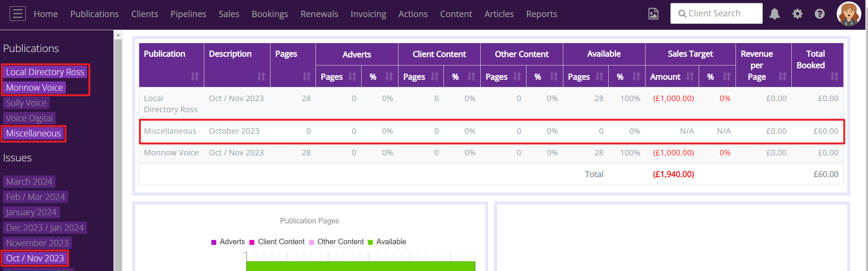Open the Publications menu item

[95, 14]
